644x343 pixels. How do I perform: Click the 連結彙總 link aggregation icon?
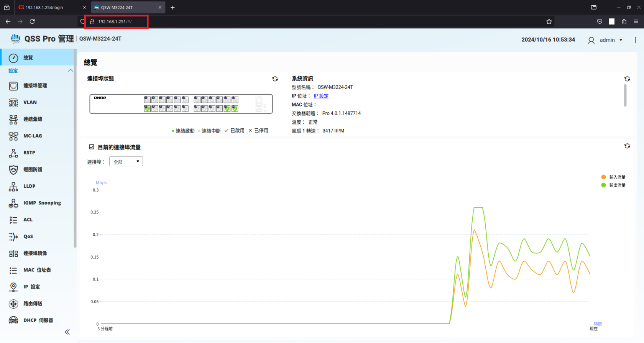click(x=13, y=119)
